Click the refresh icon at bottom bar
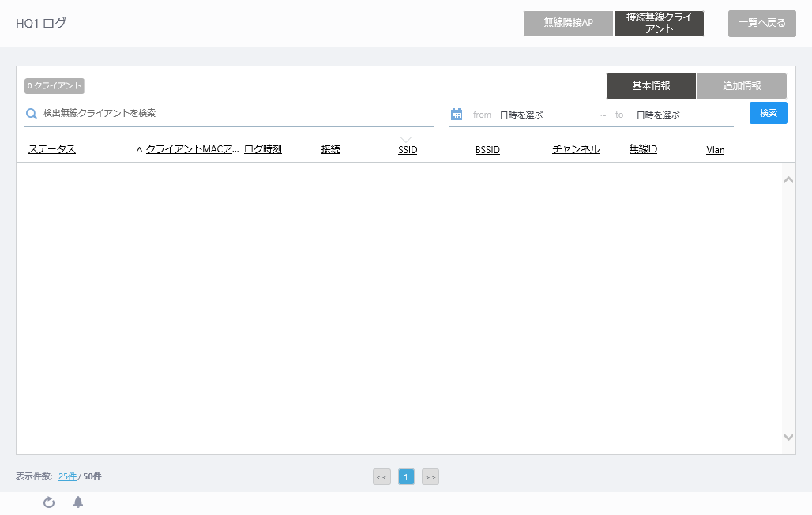This screenshot has height=515, width=812. (x=49, y=502)
